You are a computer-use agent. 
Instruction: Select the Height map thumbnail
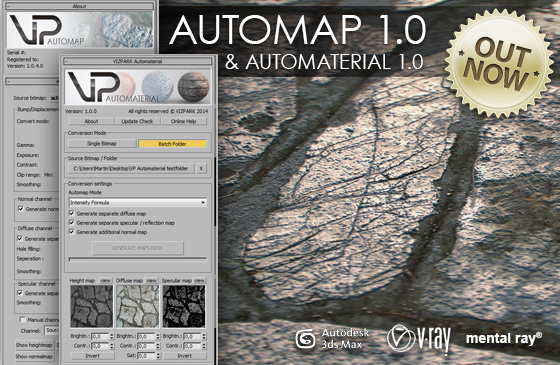92,306
